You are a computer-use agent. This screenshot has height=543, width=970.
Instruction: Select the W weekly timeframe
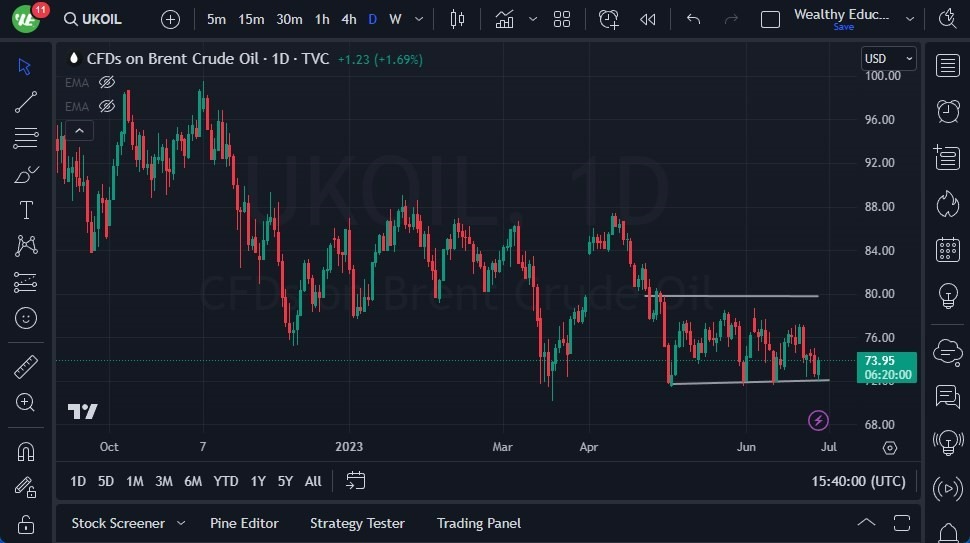tap(395, 19)
